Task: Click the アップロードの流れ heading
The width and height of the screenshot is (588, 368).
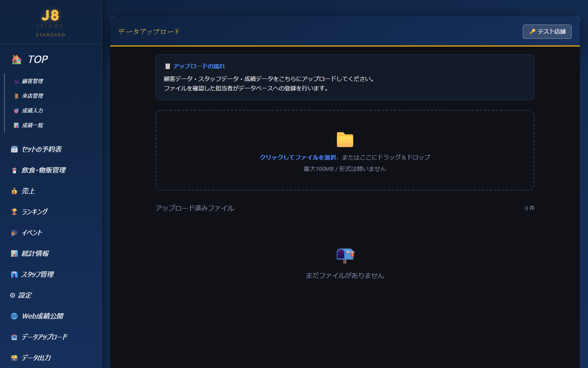Action: coord(199,66)
